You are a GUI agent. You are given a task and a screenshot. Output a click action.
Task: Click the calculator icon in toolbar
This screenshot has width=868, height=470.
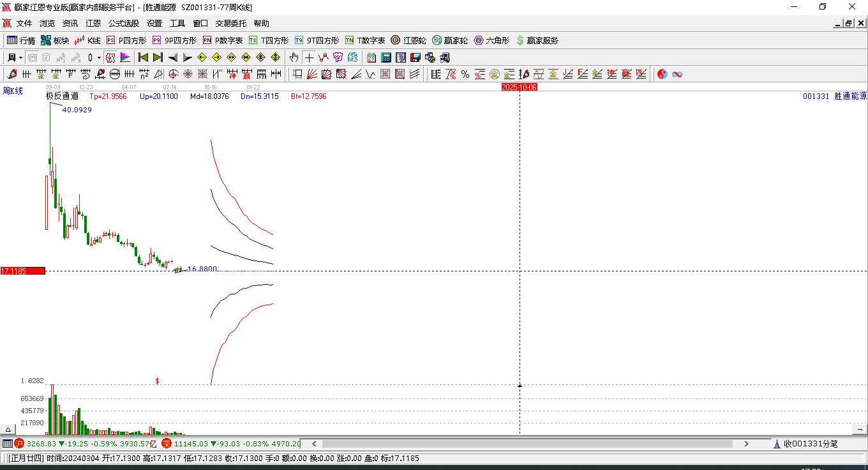pyautogui.click(x=385, y=57)
